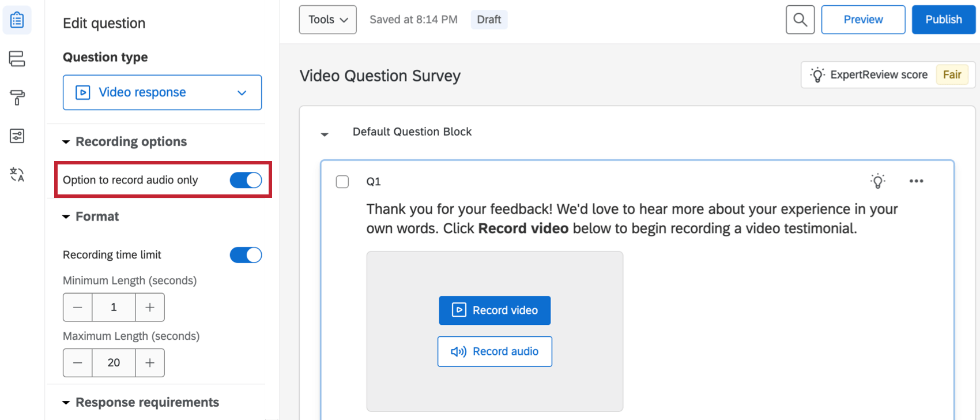The width and height of the screenshot is (980, 420).
Task: Collapse the Default Question Block
Action: pyautogui.click(x=325, y=134)
